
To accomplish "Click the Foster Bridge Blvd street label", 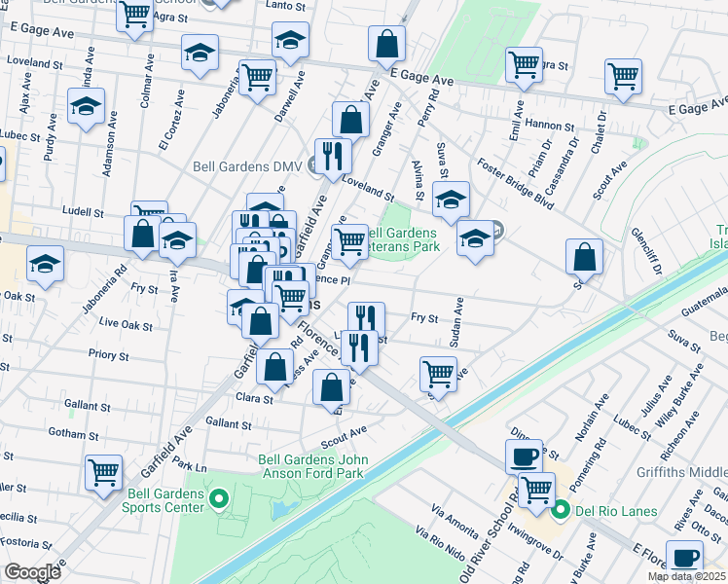I will point(516,184).
